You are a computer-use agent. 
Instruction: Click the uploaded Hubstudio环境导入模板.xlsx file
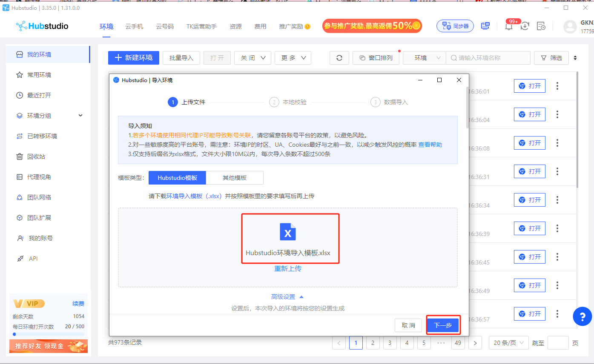point(288,240)
